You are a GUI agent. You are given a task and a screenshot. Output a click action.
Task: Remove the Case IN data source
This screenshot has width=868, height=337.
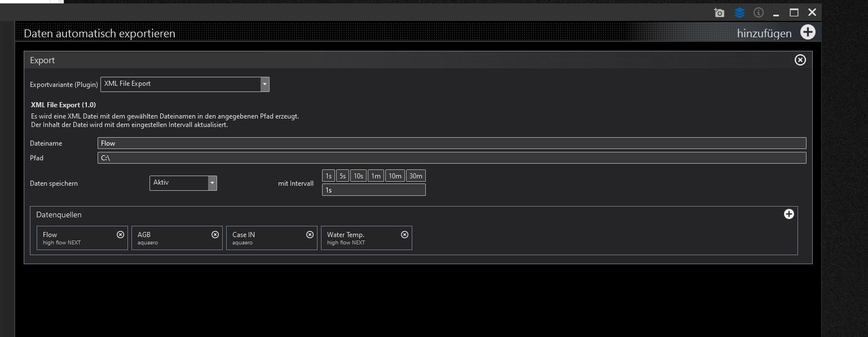click(310, 234)
